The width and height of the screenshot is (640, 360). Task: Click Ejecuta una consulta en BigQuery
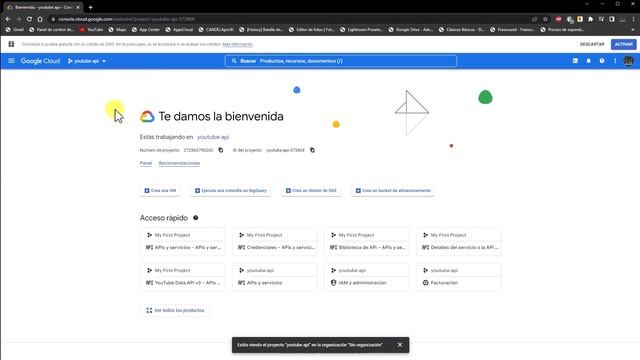pyautogui.click(x=231, y=191)
